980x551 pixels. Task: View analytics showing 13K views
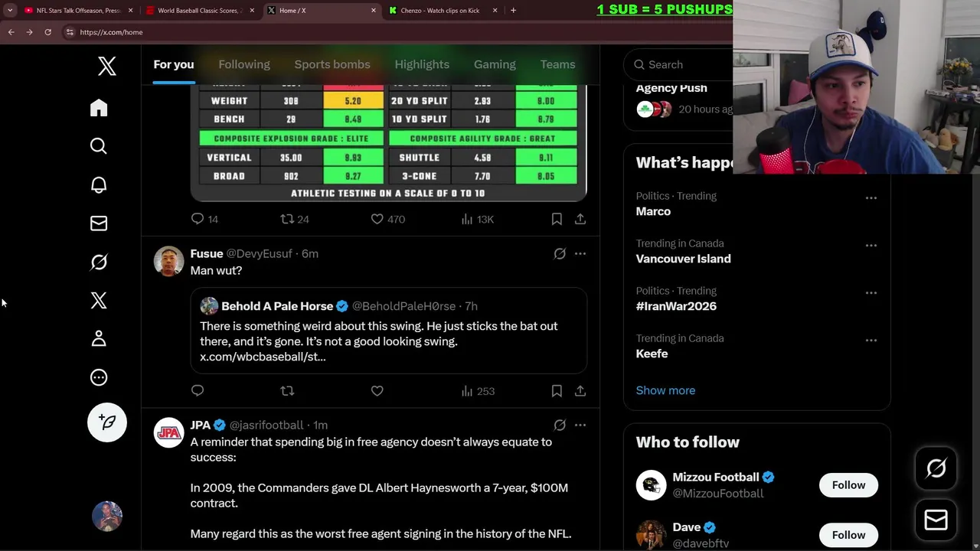click(477, 219)
